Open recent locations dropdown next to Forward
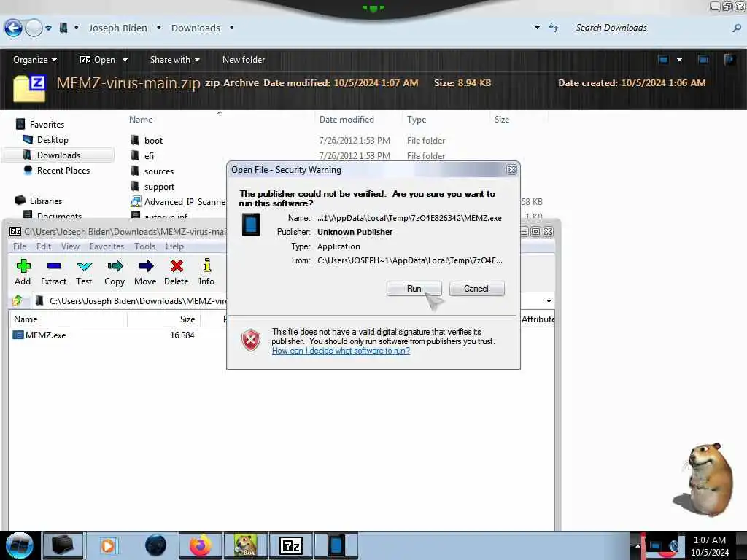Viewport: 747px width, 560px height. tap(49, 28)
